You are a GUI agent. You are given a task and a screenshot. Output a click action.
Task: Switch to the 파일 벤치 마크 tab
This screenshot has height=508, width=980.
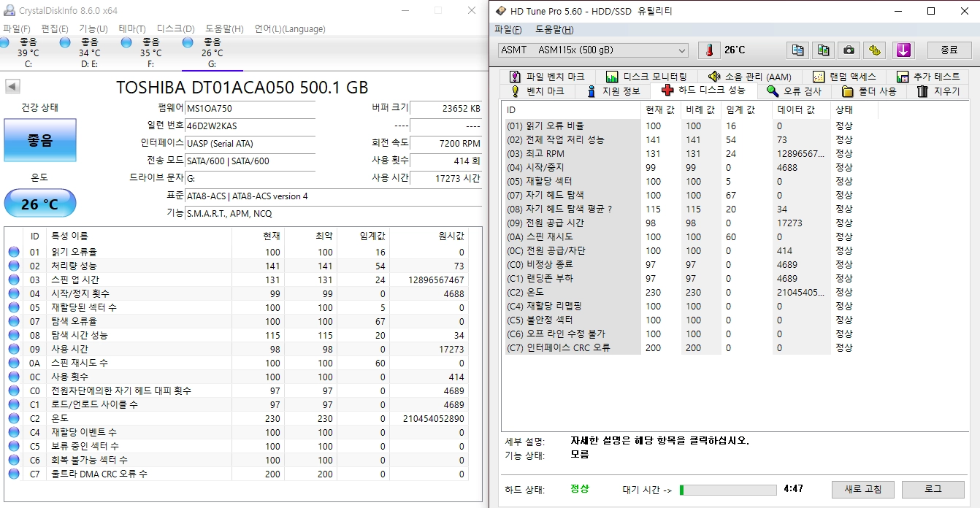click(547, 77)
